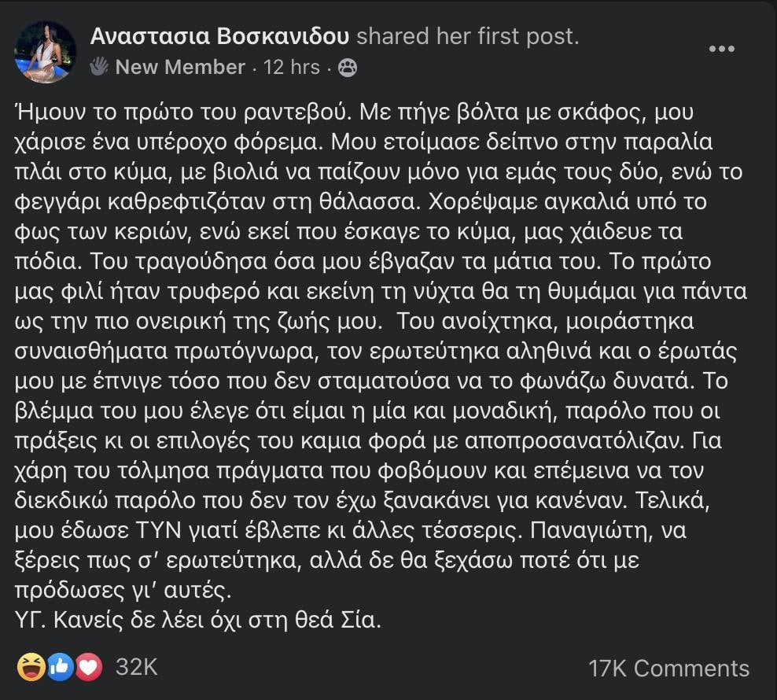Click the waving hand New Member badge icon
The image size is (777, 700).
[99, 66]
